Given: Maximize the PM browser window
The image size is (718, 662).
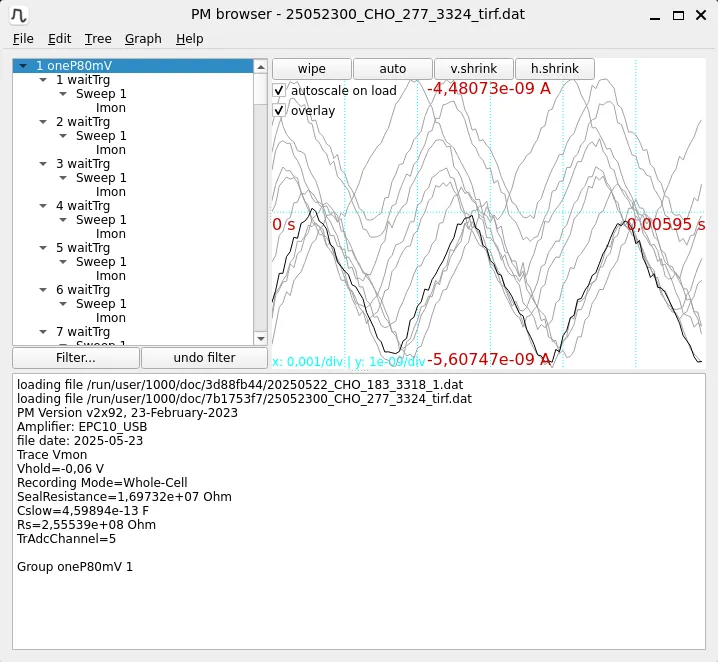Looking at the screenshot, I should (x=678, y=16).
